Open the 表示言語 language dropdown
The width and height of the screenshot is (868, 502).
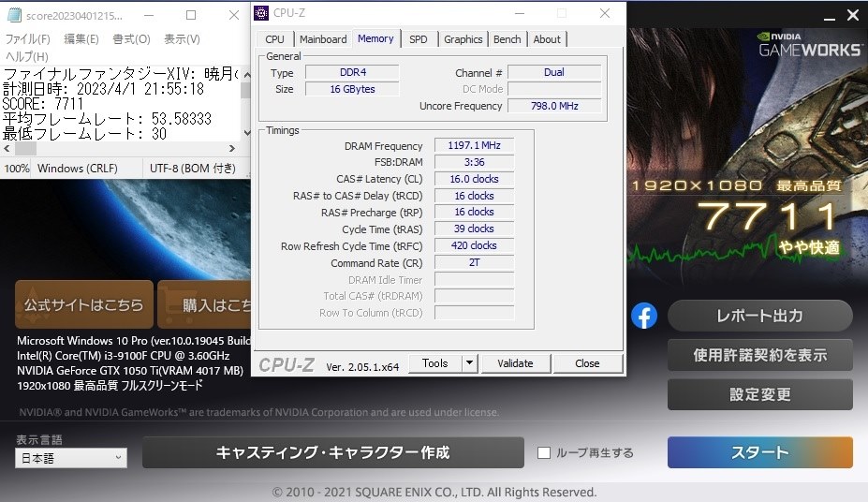click(x=71, y=458)
